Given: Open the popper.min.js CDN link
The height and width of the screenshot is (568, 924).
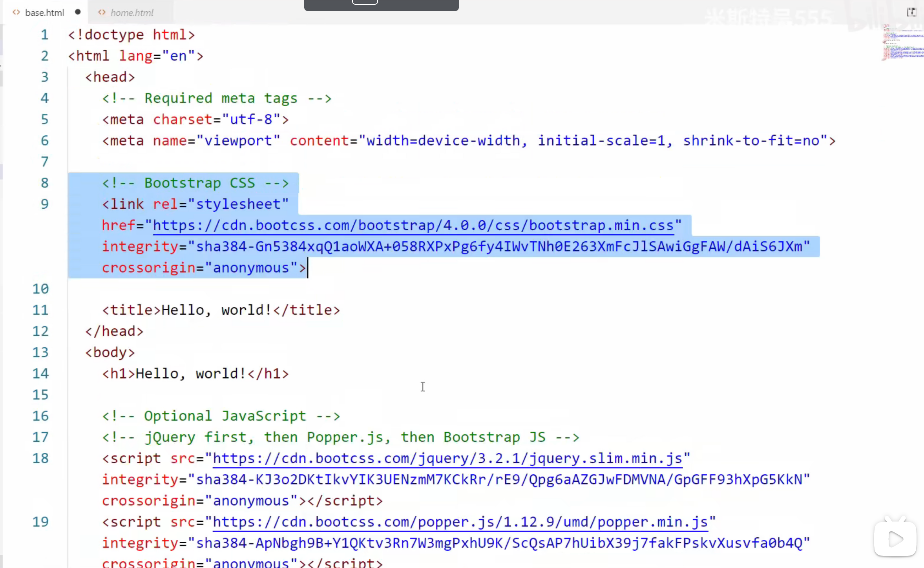Looking at the screenshot, I should coord(460,522).
